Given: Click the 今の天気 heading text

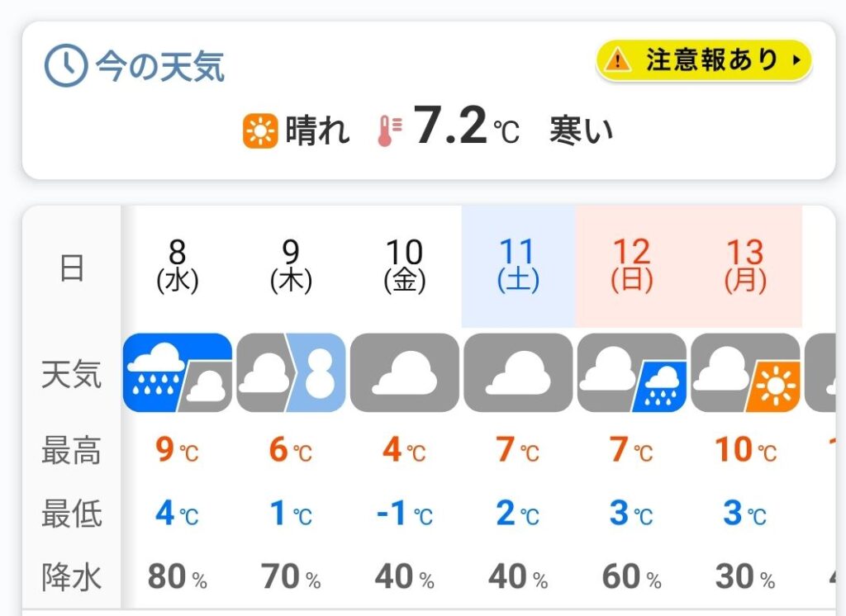Looking at the screenshot, I should point(159,66).
